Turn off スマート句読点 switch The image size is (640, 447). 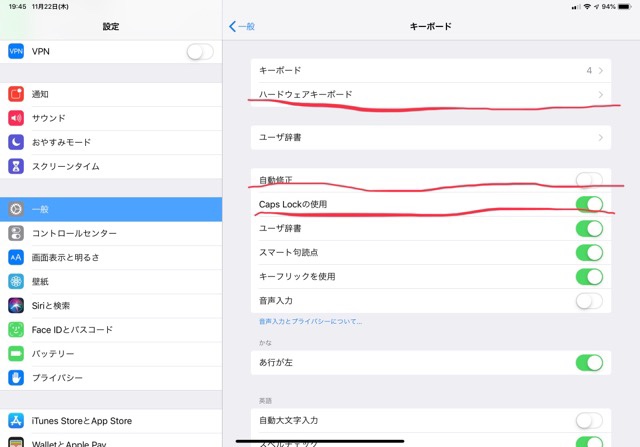[589, 252]
